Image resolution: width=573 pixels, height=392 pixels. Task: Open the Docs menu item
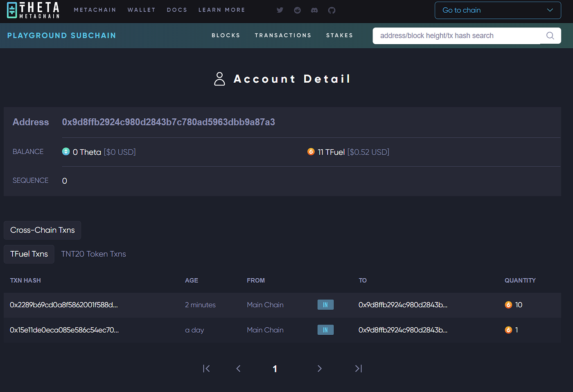point(177,10)
